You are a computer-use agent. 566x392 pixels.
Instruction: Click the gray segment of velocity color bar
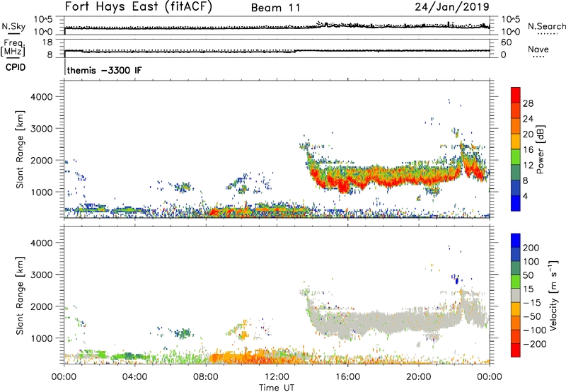coord(516,295)
